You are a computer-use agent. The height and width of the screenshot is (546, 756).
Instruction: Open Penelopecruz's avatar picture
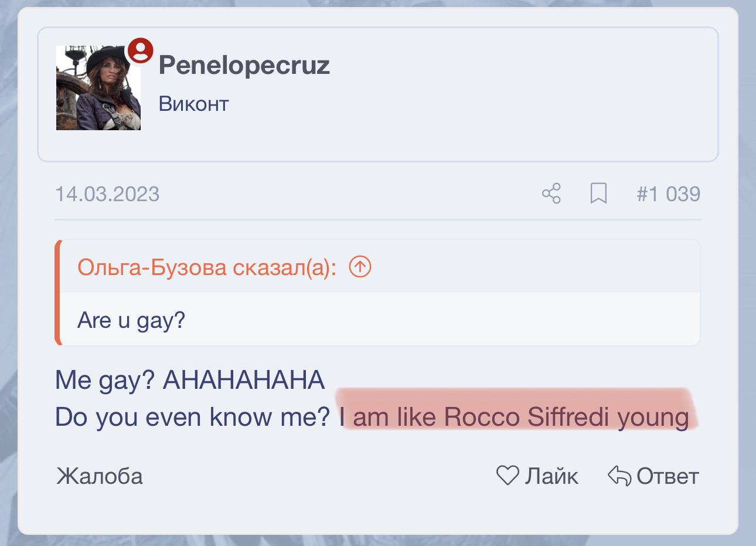(98, 89)
